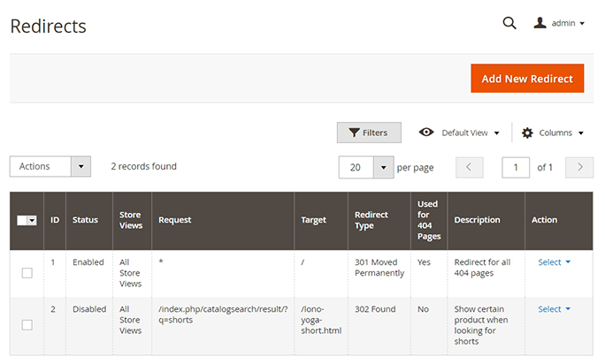Screen dimensions: 605x364
Task: Open Select action for the Disabled redirect
Action: pyautogui.click(x=554, y=309)
